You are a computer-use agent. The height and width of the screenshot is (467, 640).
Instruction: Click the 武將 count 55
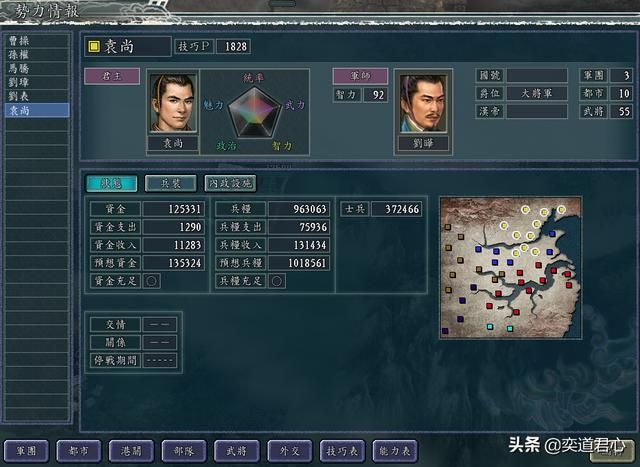(621, 111)
